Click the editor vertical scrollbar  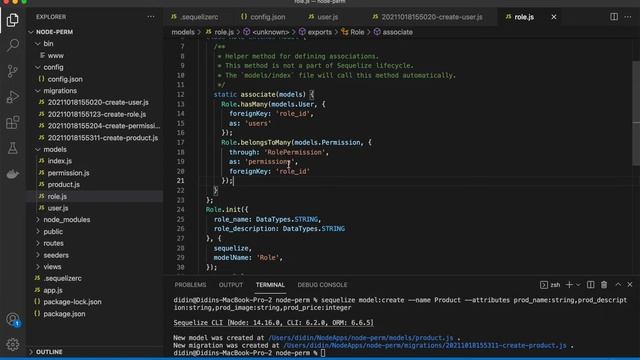point(636,113)
